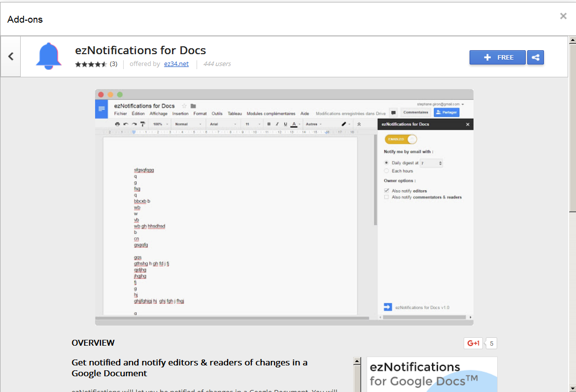Click the redo arrow in Docs toolbar
576x392 pixels.
134,124
